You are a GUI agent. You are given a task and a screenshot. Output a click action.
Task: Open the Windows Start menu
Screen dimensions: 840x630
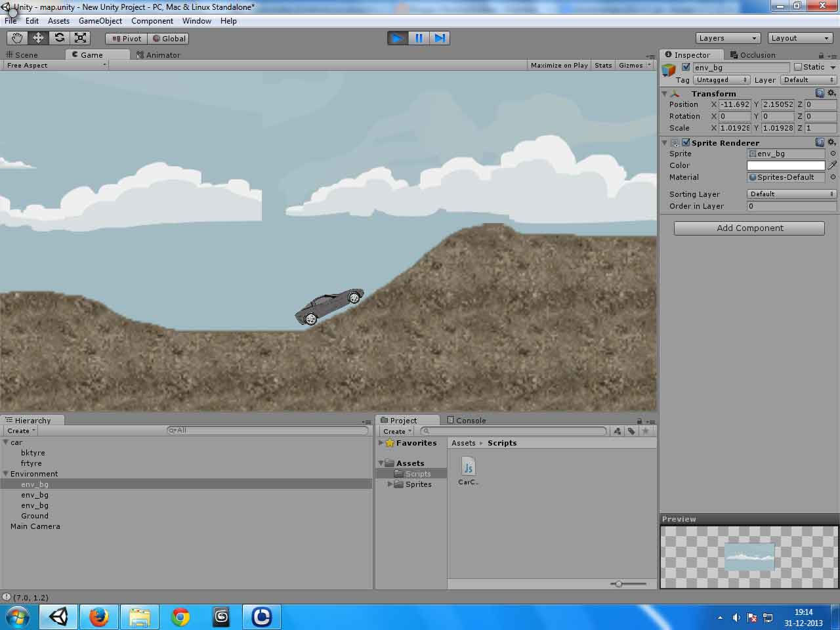[x=18, y=617]
